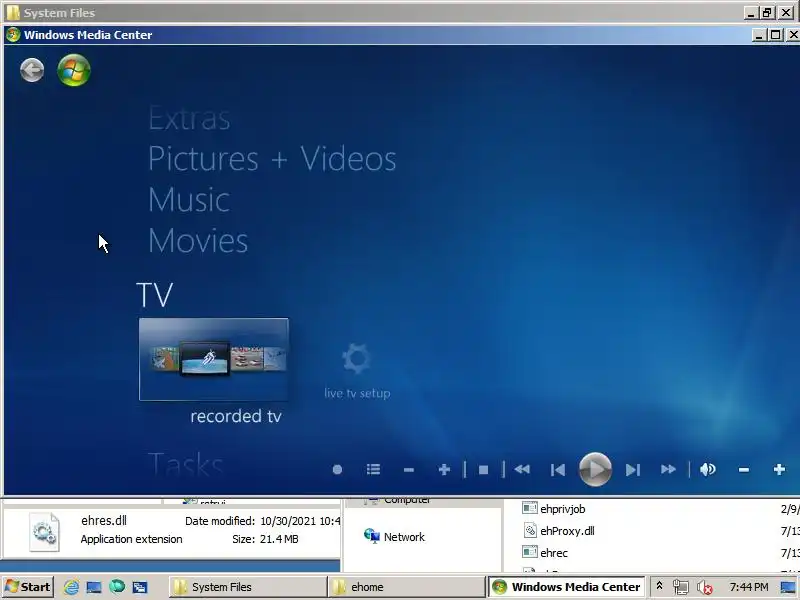
Task: Click channel down minus button
Action: pyautogui.click(x=409, y=470)
